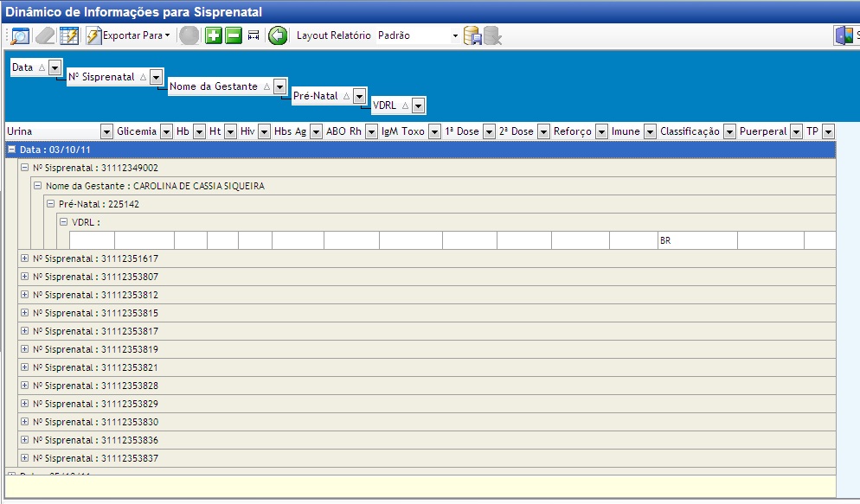Click the gray round circle toolbar button
The image size is (860, 504).
coord(189,36)
